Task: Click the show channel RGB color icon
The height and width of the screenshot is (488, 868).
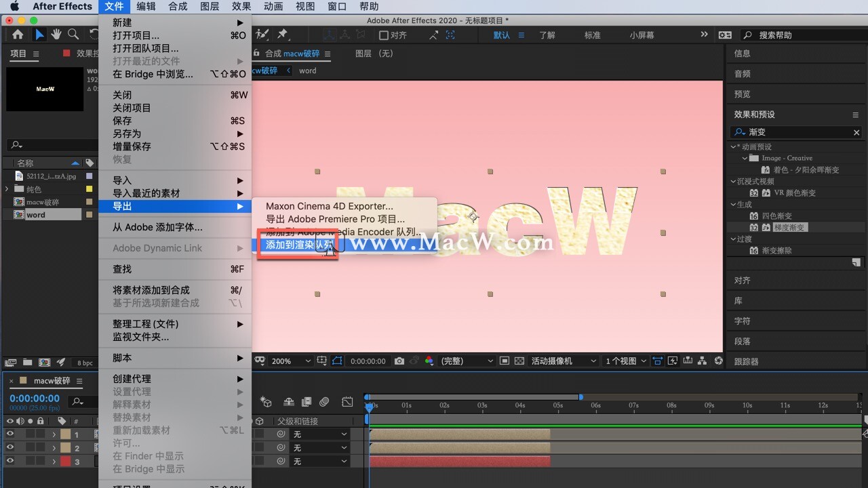Action: [429, 361]
